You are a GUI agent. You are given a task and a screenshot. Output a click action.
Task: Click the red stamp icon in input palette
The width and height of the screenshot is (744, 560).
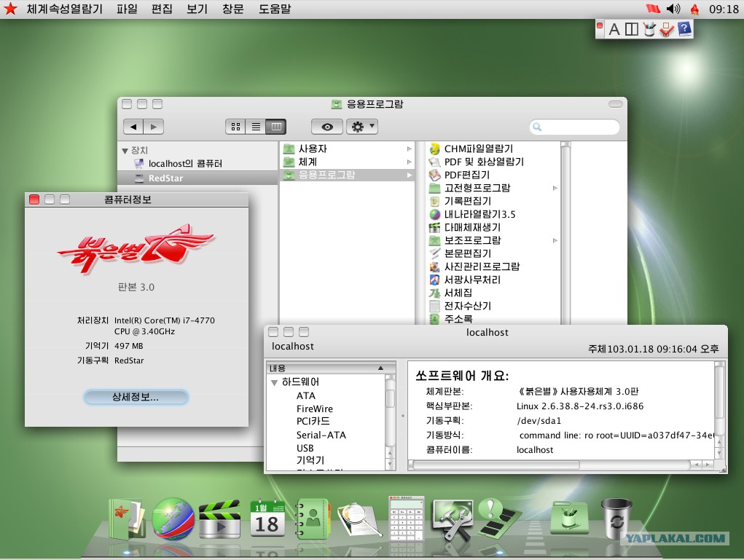click(667, 29)
